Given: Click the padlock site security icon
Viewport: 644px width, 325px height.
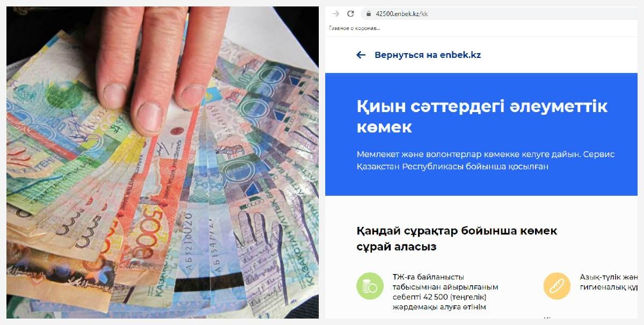Looking at the screenshot, I should [368, 13].
